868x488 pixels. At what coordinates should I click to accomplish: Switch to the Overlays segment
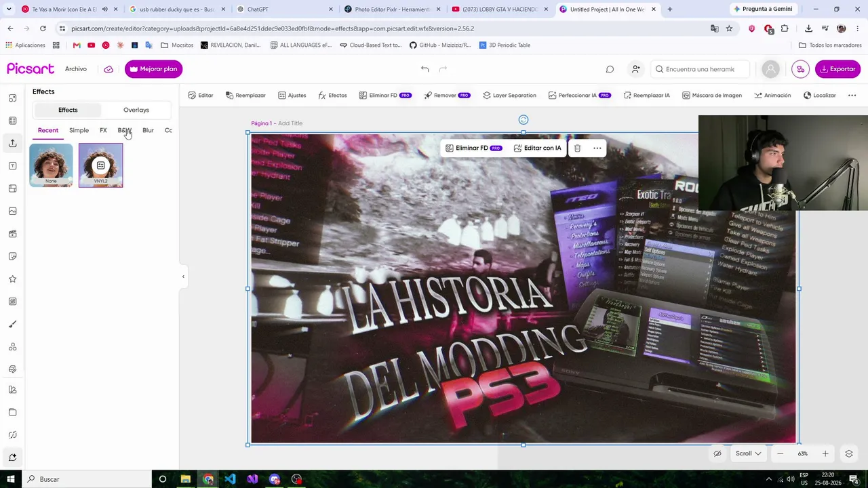pyautogui.click(x=136, y=110)
